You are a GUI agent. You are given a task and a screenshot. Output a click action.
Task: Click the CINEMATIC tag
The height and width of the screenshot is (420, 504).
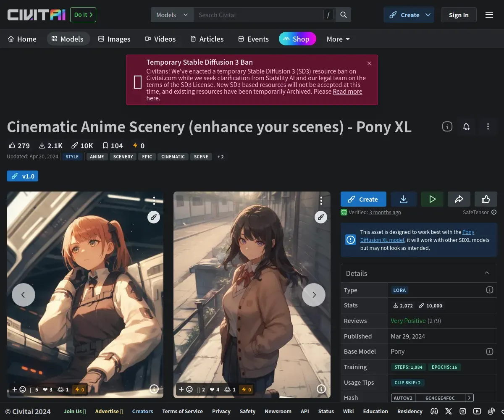pyautogui.click(x=173, y=157)
